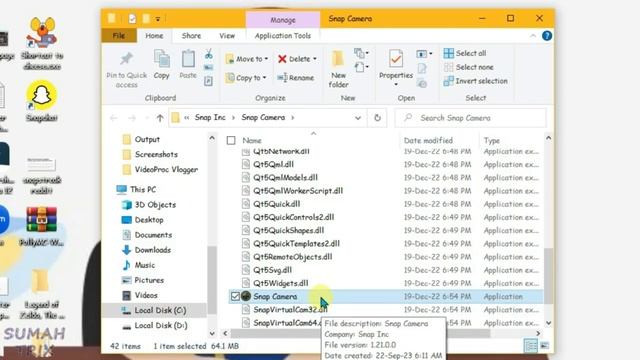Click quick access toolbar new folder icon
The image size is (640, 360).
146,19
